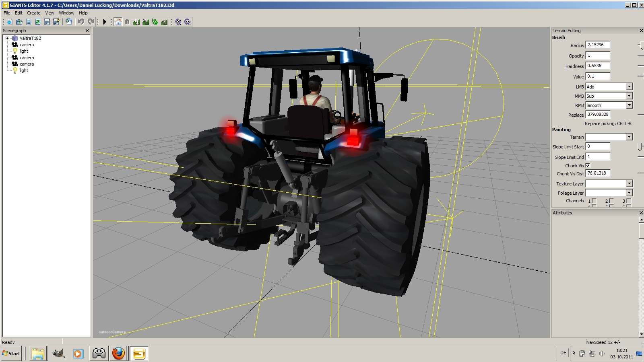Image resolution: width=644 pixels, height=362 pixels.
Task: Click the blue lined document toolbar icon
Action: [28, 22]
